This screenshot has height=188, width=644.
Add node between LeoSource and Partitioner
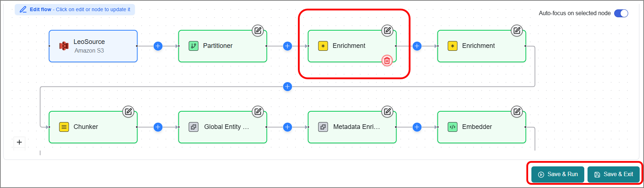click(158, 46)
